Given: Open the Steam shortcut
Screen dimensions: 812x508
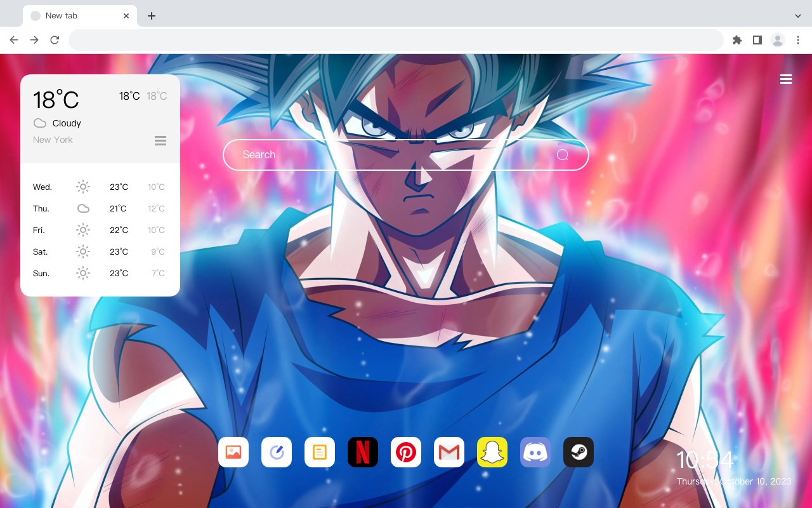Looking at the screenshot, I should pos(579,452).
